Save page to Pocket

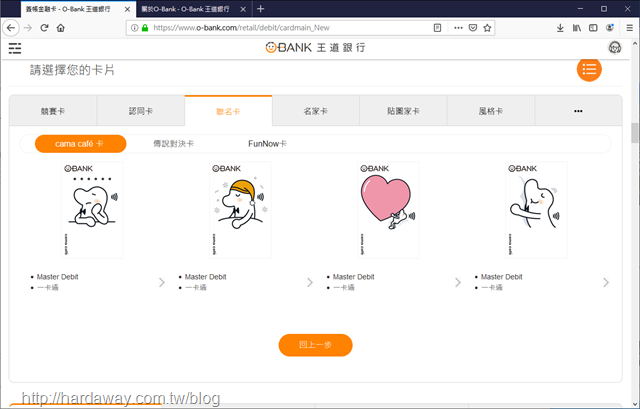[x=473, y=28]
